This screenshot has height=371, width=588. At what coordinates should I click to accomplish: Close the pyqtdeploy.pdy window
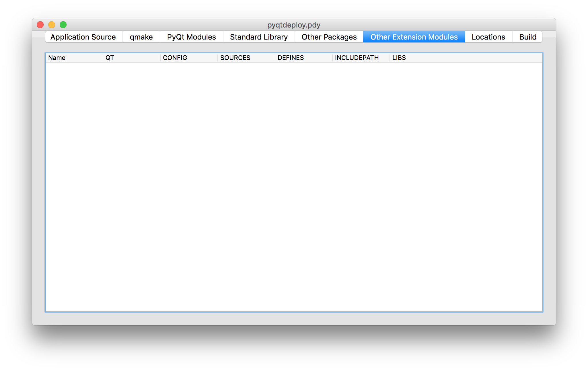pyautogui.click(x=40, y=25)
